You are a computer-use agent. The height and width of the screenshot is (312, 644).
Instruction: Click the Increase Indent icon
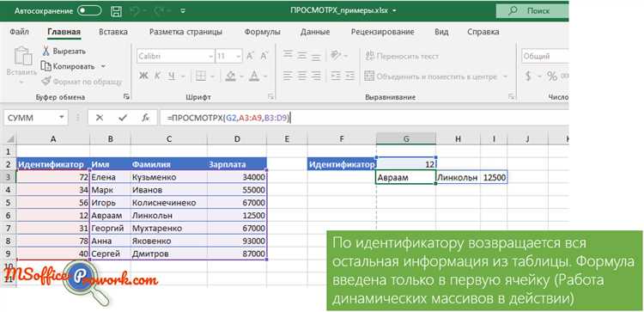pos(349,76)
